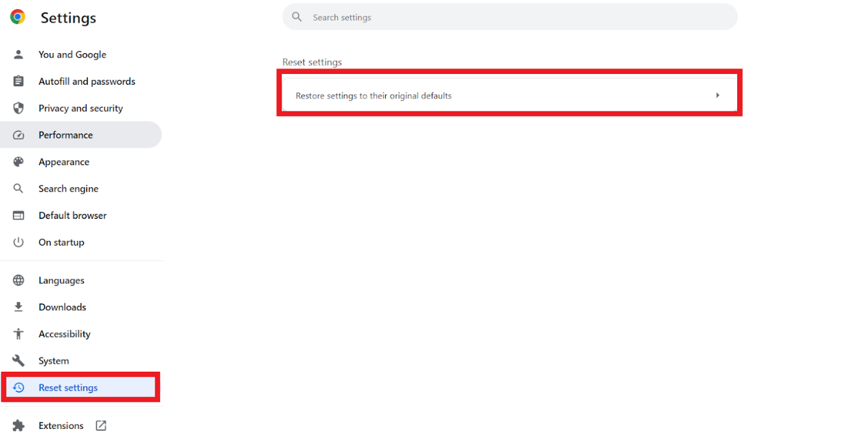Click the Performance speedometer icon
Image resolution: width=868 pixels, height=436 pixels.
click(x=18, y=135)
